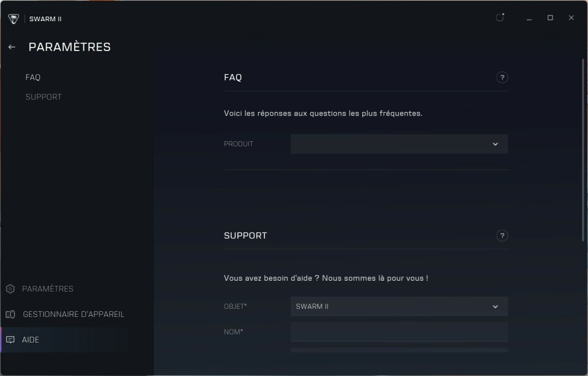
Task: Click the SUPPORT heading in main panel
Action: point(245,235)
